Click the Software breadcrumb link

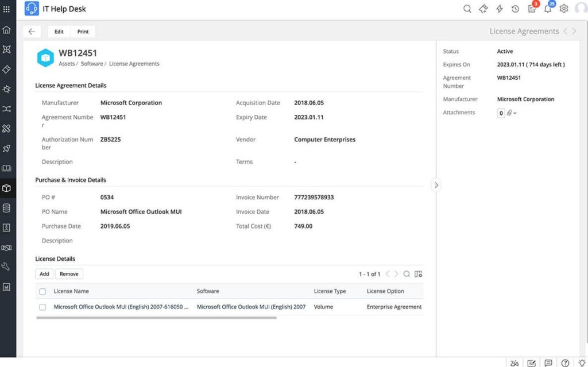(92, 64)
